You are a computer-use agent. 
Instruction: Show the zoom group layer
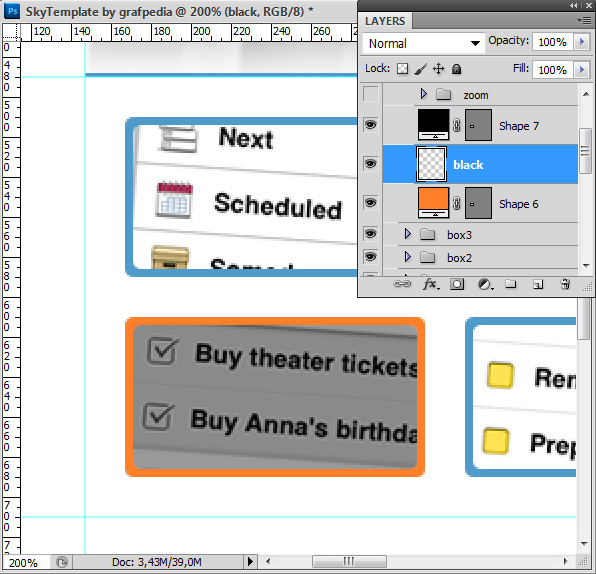(371, 94)
